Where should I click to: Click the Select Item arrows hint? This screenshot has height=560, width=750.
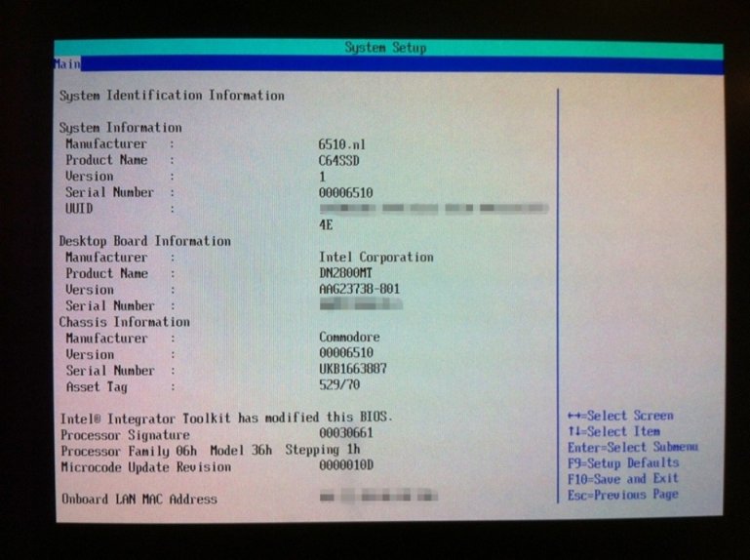coord(613,431)
